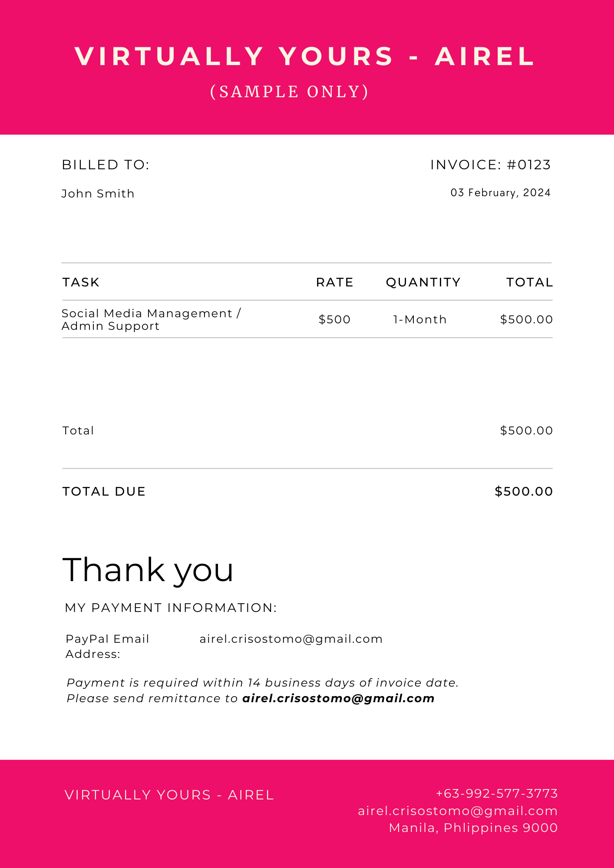Select the $500 rate value
The width and height of the screenshot is (614, 868).
point(334,320)
